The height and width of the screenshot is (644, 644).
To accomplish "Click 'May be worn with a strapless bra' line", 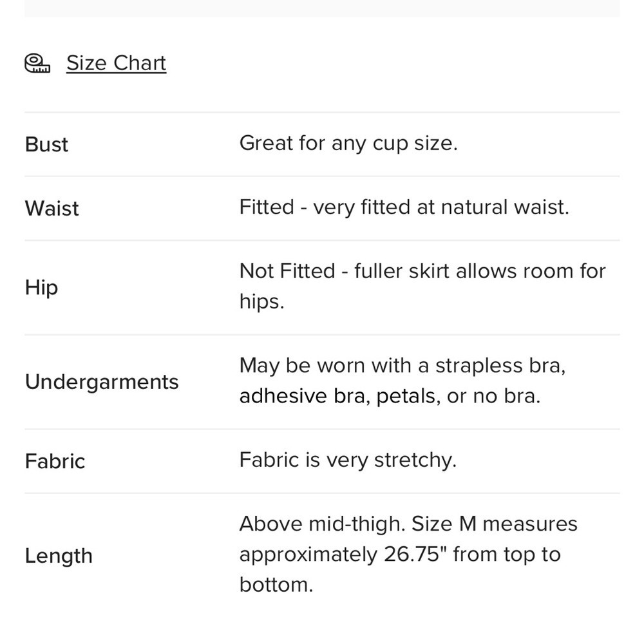I will [x=402, y=366].
